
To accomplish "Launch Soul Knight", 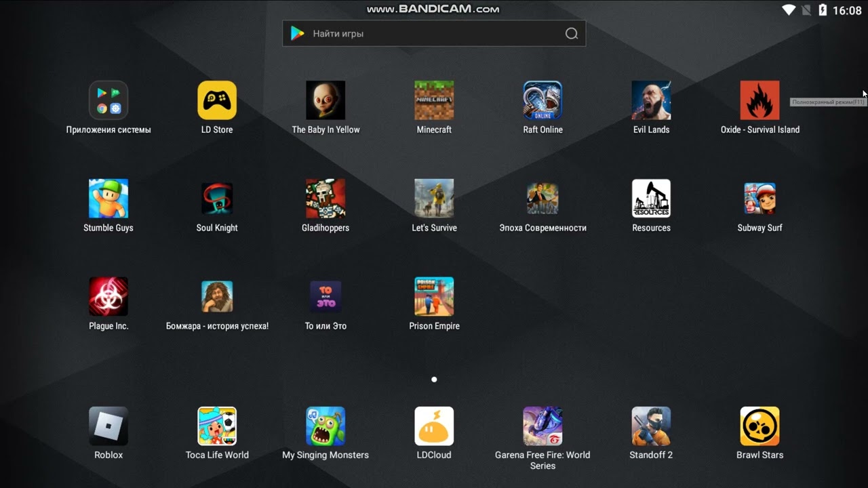I will [x=217, y=199].
